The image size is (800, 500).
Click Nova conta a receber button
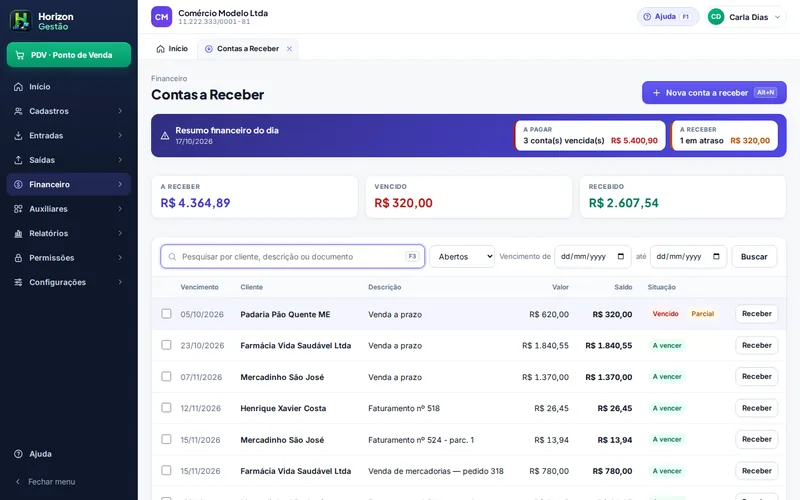(x=714, y=93)
